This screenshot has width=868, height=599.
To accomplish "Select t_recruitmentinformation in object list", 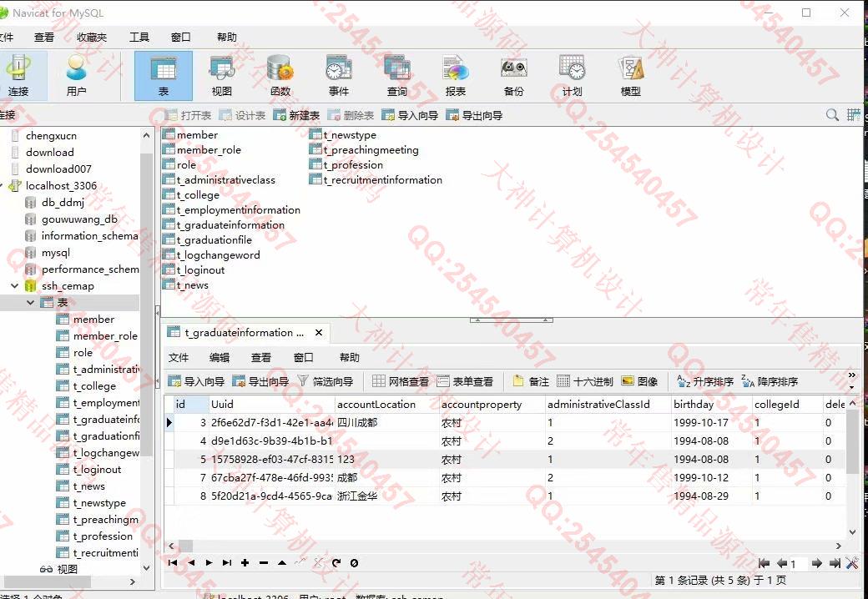I will point(376,179).
